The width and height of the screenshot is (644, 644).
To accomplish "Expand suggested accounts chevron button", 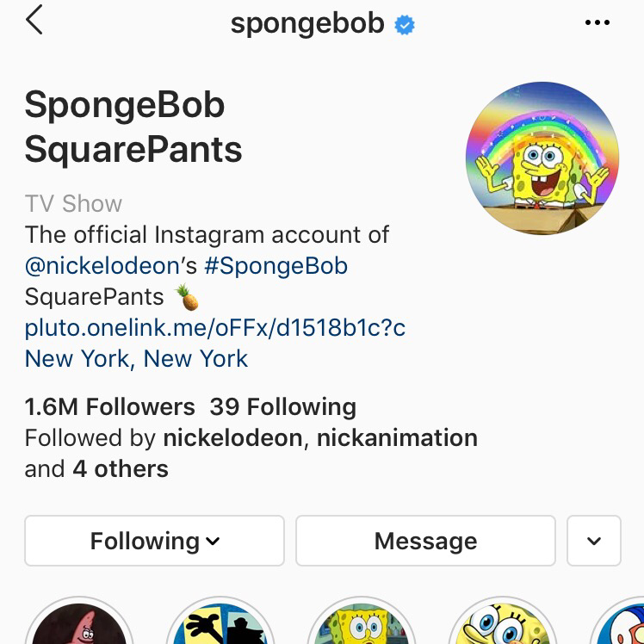I will 594,541.
